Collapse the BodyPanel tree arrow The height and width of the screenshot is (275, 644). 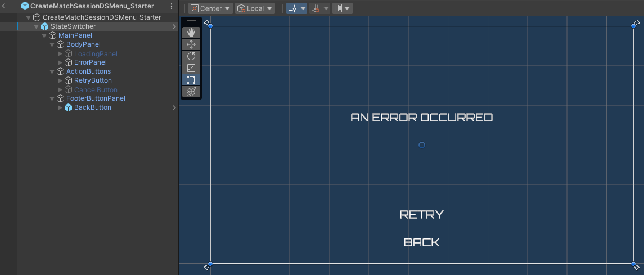point(52,45)
